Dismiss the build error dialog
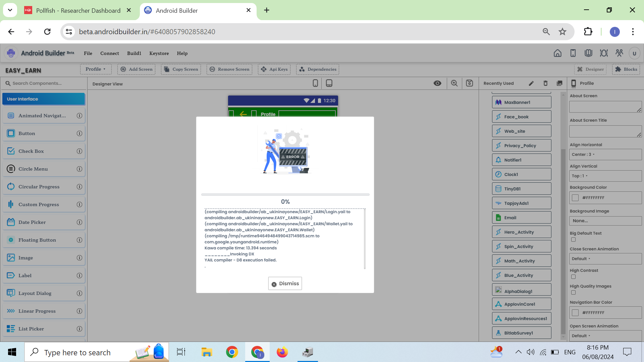The height and width of the screenshot is (362, 644). pos(285,284)
